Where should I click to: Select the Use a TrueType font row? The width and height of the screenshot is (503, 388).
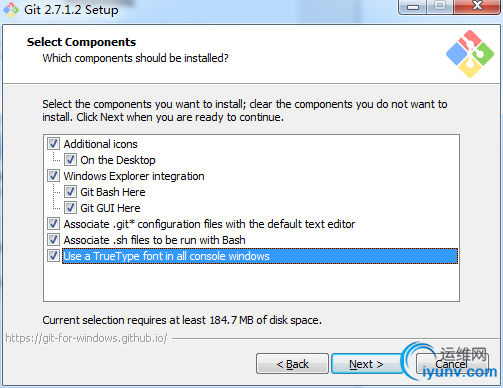(x=260, y=256)
